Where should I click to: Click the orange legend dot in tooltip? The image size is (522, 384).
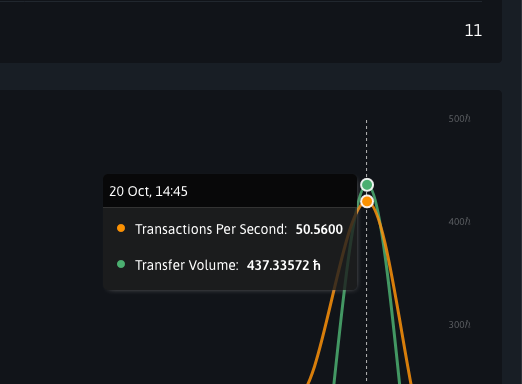coord(121,228)
